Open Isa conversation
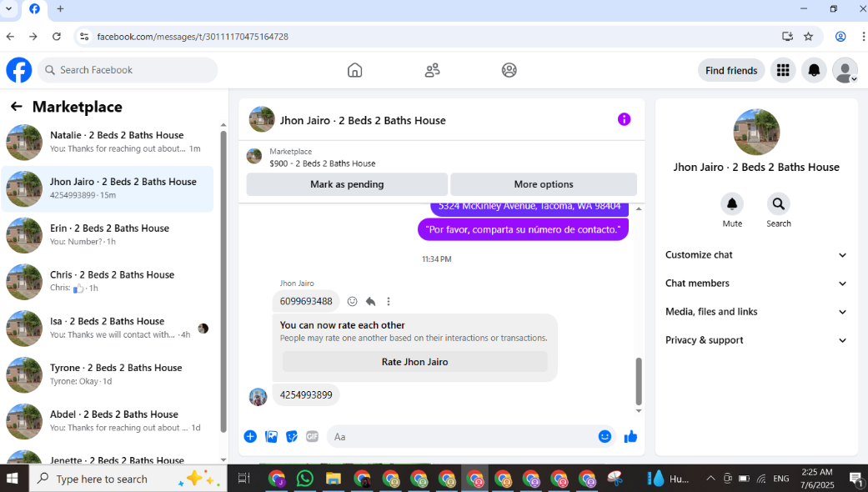Viewport: 868px width, 492px height. click(108, 329)
